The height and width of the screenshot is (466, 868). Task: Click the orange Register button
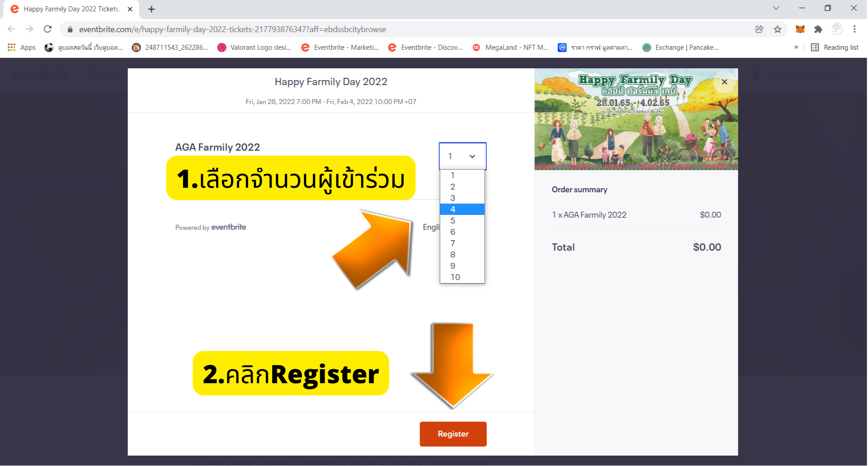point(453,434)
